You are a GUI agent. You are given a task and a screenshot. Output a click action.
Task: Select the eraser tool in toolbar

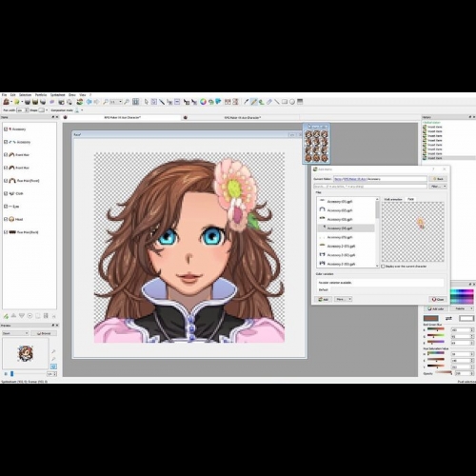click(x=269, y=102)
